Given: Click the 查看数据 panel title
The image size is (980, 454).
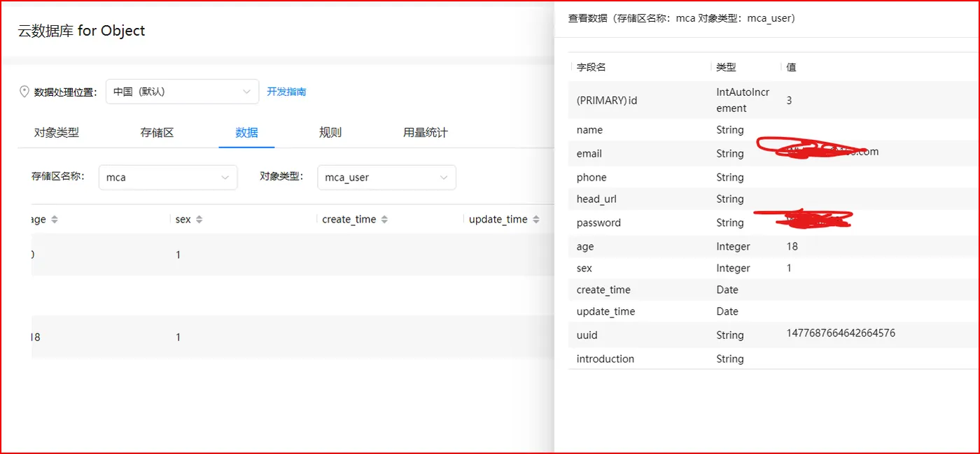Looking at the screenshot, I should tap(682, 18).
